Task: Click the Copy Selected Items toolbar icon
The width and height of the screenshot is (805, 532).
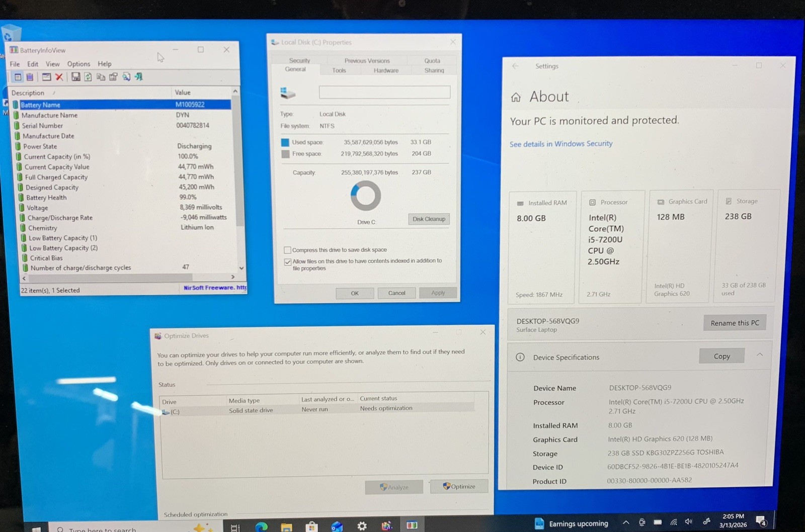Action: tap(101, 77)
